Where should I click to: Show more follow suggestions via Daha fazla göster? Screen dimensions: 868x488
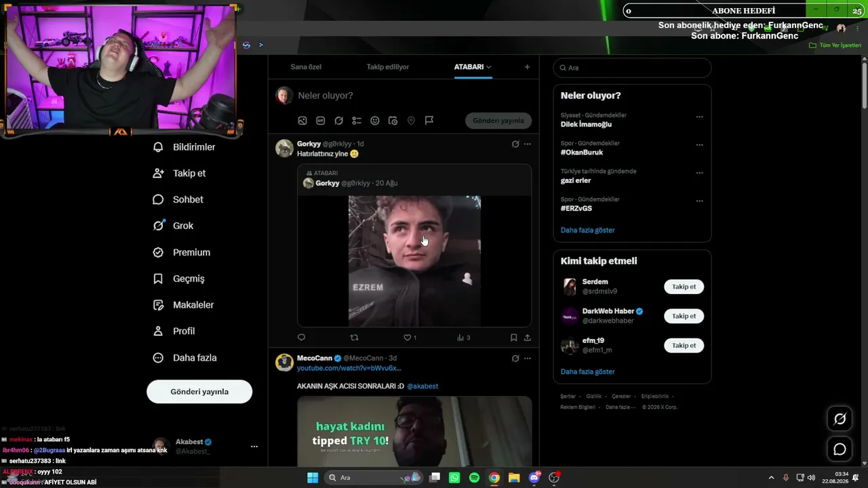pos(588,372)
